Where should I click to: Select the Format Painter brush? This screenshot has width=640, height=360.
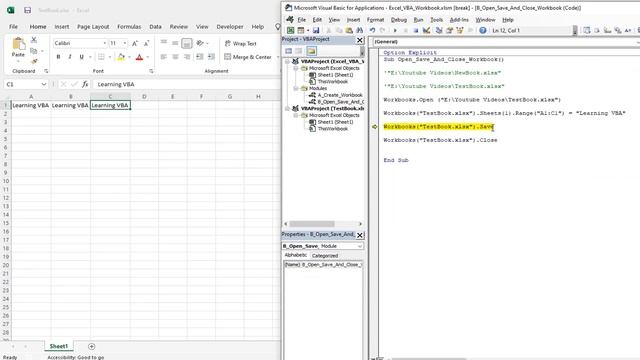tap(34, 61)
